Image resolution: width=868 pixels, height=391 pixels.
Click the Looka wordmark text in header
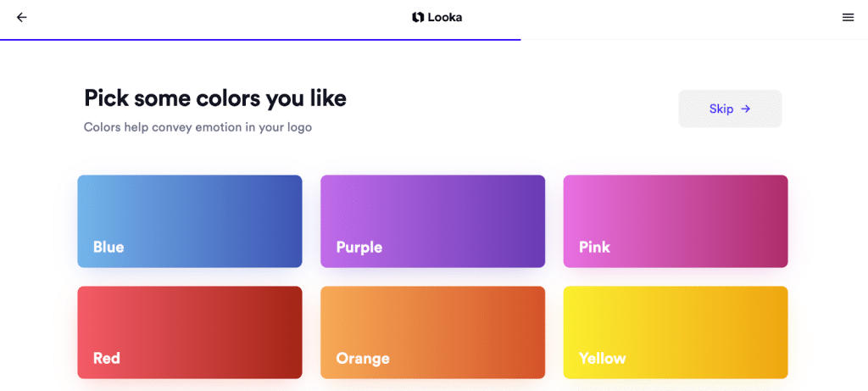tap(445, 17)
